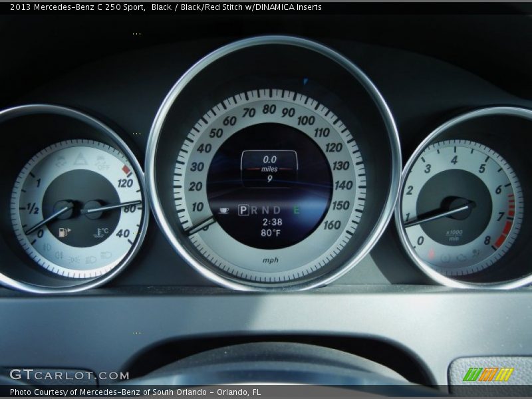Click the rear fog light indicator

(x=60, y=255)
